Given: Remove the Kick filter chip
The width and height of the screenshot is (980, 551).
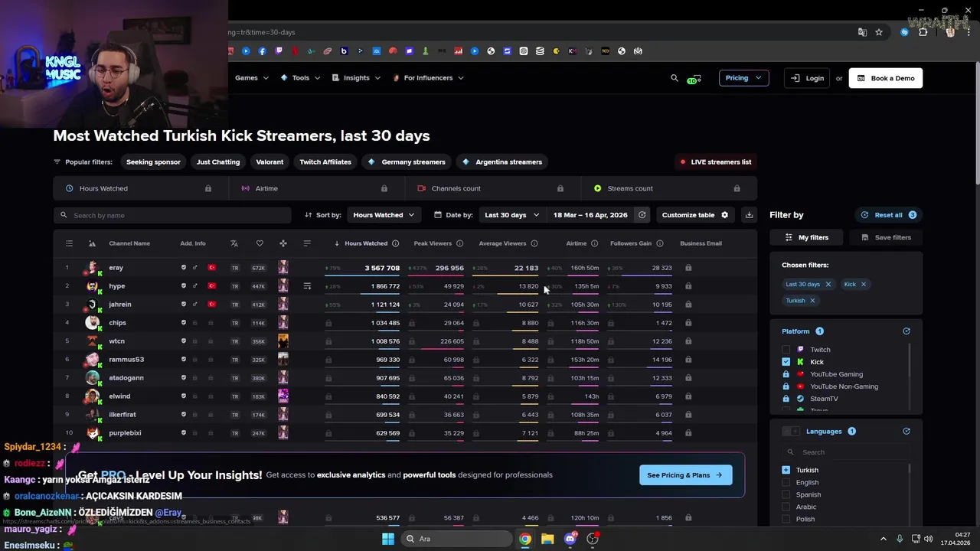Looking at the screenshot, I should point(863,284).
